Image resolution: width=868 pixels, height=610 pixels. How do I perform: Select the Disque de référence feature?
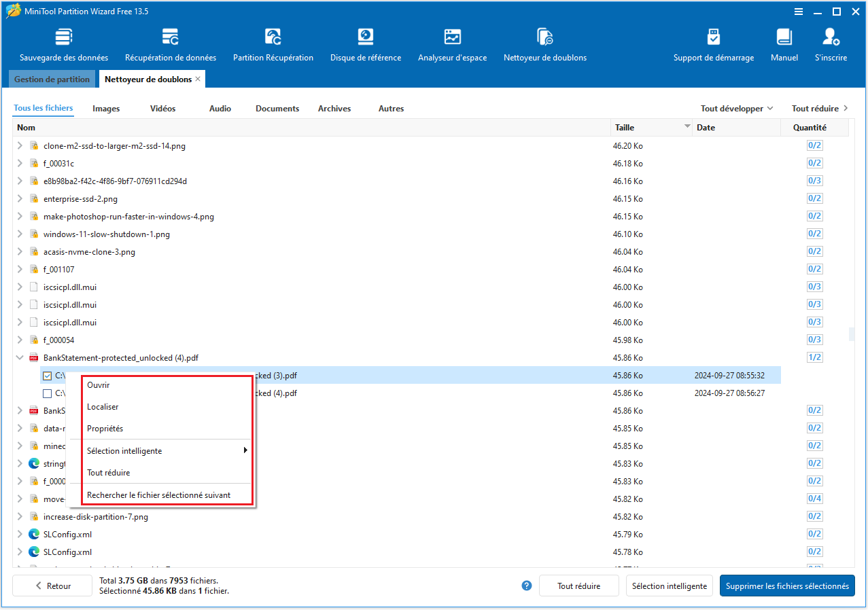pos(366,43)
